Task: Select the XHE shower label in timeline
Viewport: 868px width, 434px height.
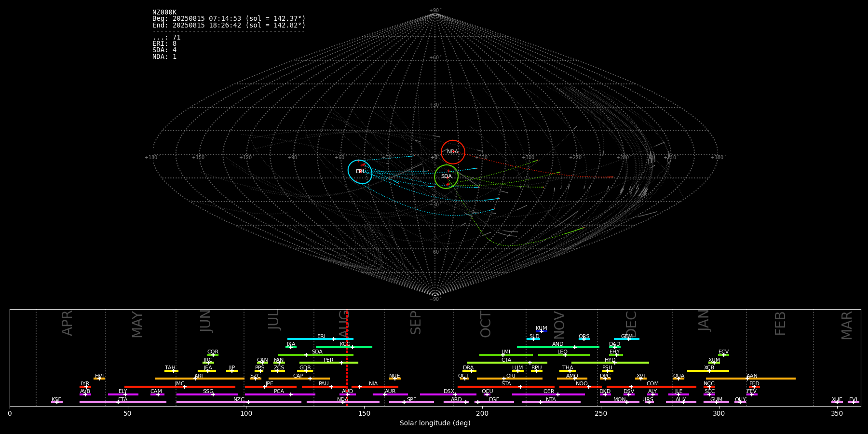Action: [x=837, y=400]
